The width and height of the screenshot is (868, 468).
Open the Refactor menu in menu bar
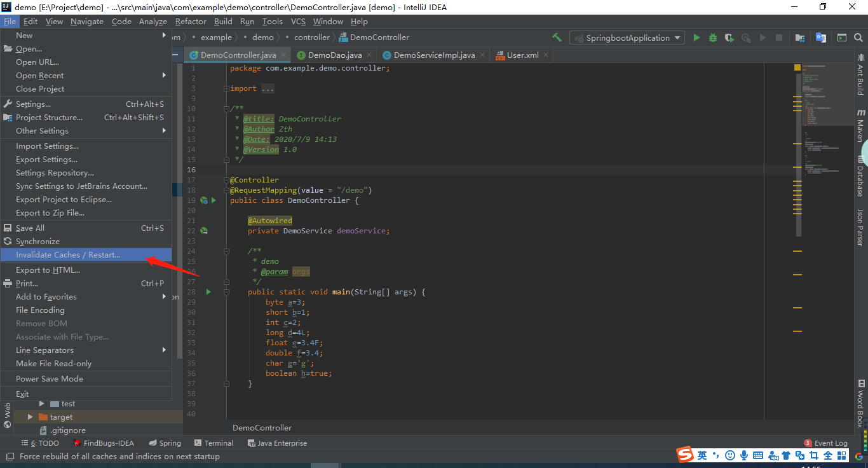[191, 21]
